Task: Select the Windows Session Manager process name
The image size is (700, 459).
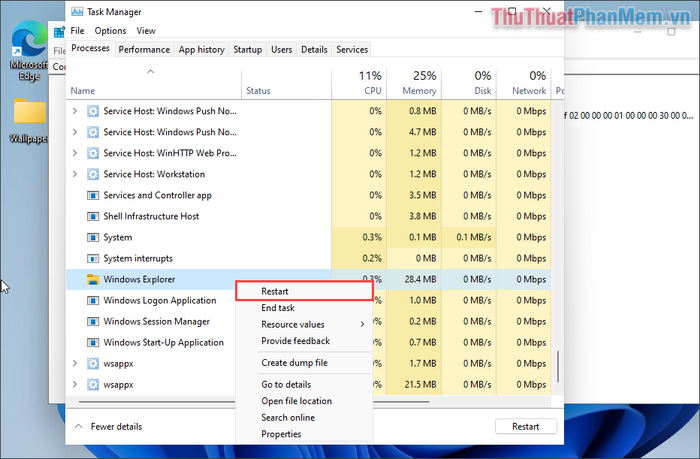Action: 157,321
